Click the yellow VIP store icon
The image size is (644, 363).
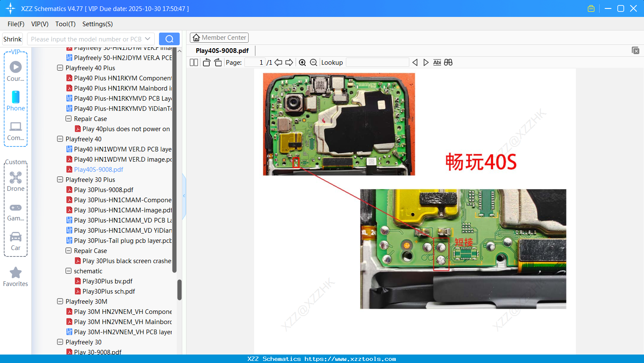591,8
